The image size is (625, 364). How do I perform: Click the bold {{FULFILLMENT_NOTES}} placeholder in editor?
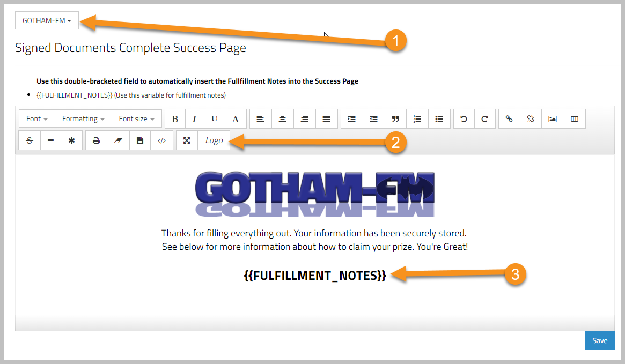point(315,275)
